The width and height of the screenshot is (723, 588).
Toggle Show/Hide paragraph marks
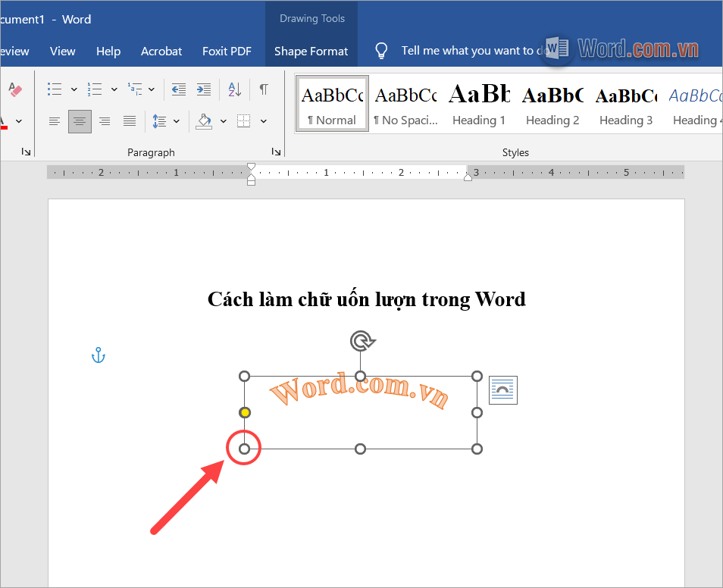263,89
